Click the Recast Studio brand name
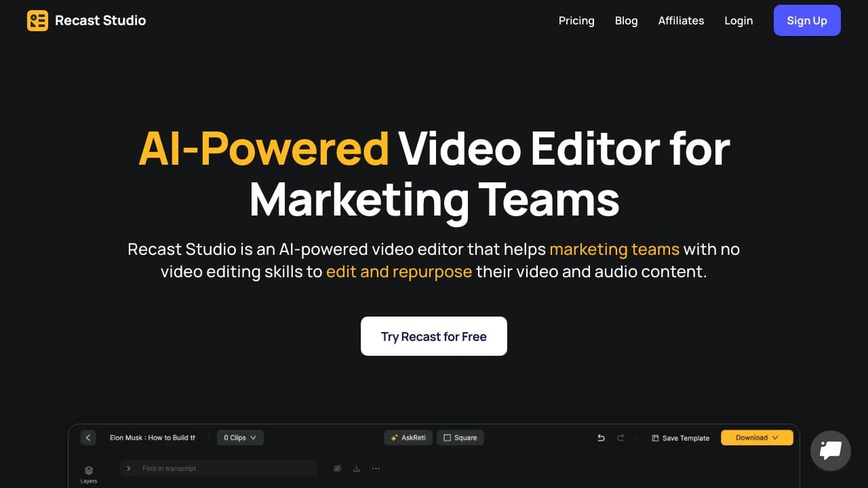 click(x=100, y=20)
